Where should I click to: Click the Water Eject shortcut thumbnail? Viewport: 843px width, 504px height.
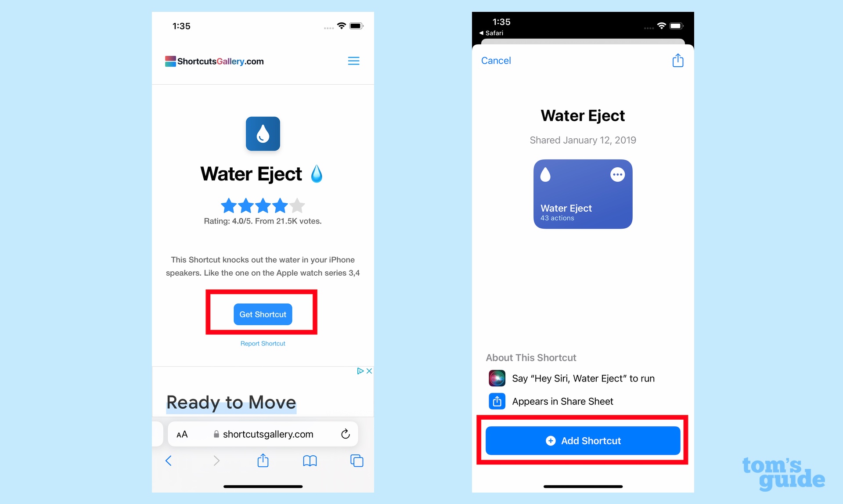(x=581, y=194)
